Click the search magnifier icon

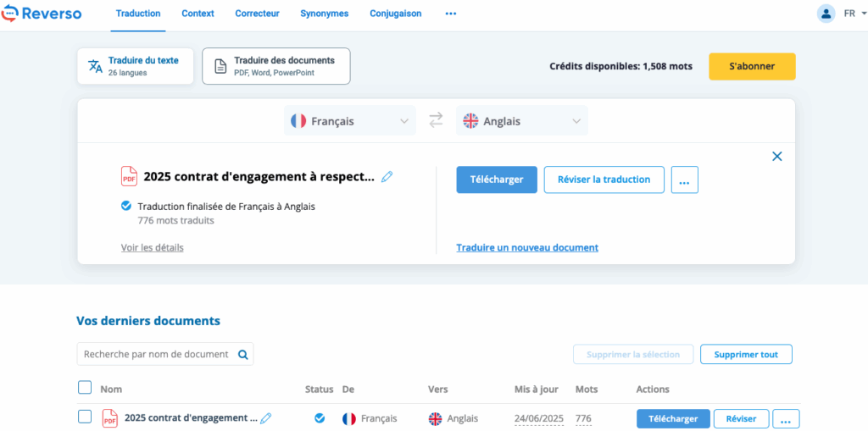point(242,355)
